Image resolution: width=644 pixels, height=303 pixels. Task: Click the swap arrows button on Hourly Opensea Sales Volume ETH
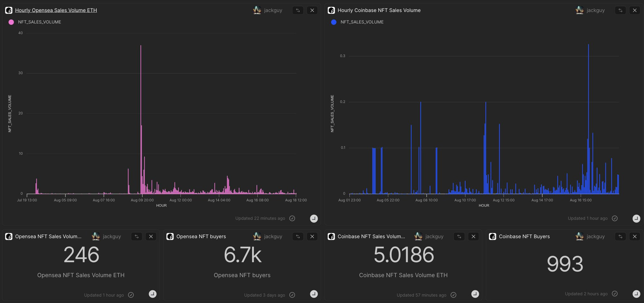pos(298,10)
